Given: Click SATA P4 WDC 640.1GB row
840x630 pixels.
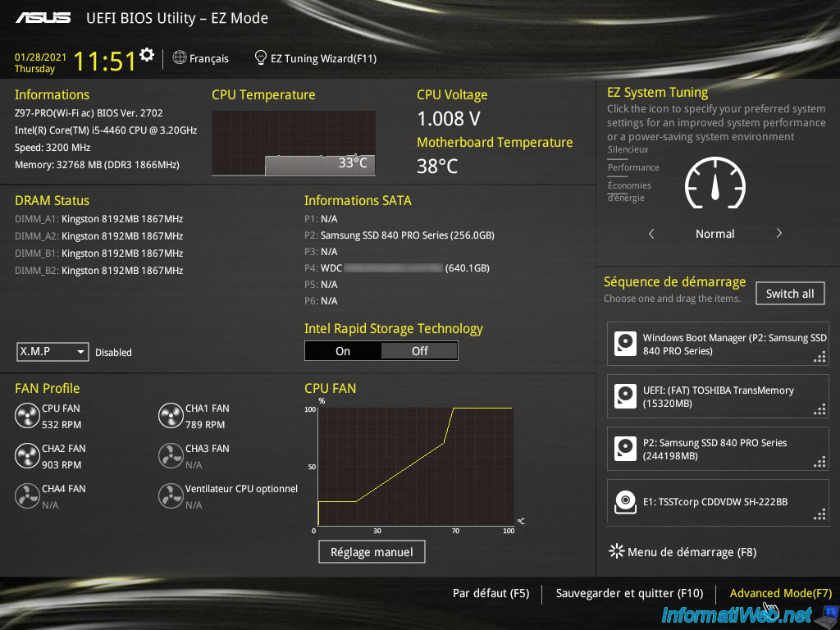Looking at the screenshot, I should (x=397, y=268).
